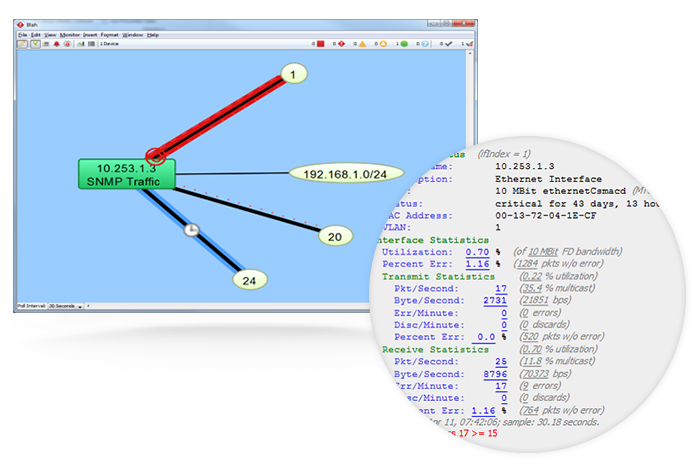Click the transmit Percent Err value 0.0
Viewport: 695px width, 475px height.
tap(486, 337)
